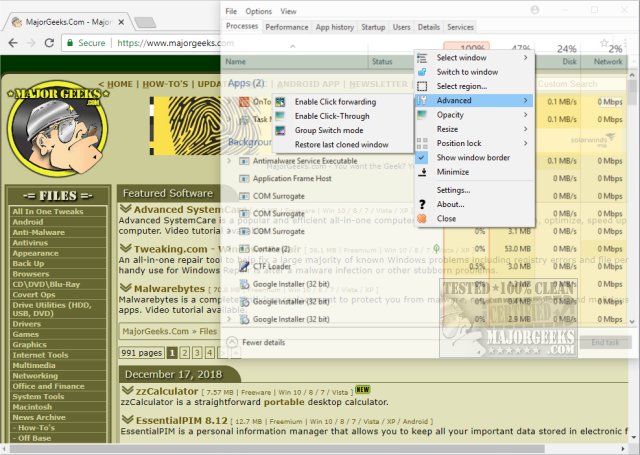Open the Options menu
The height and width of the screenshot is (455, 640).
tap(258, 11)
